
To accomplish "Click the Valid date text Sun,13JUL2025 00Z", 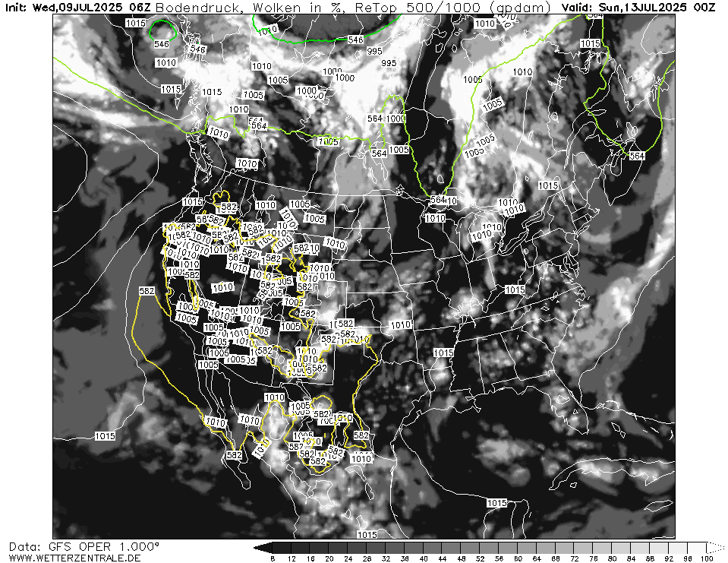I will click(x=657, y=7).
